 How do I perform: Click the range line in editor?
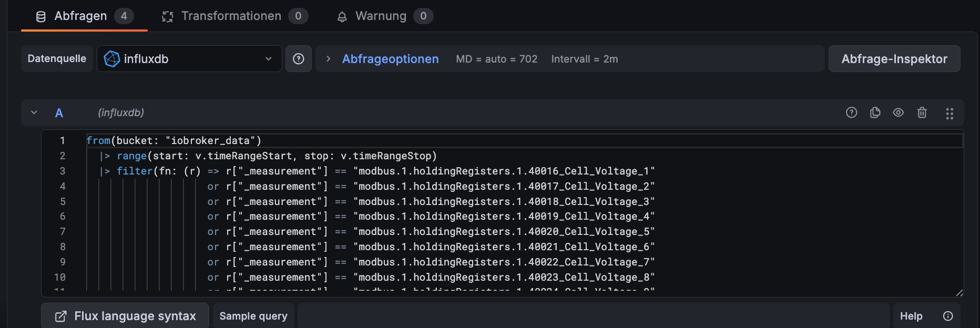[268, 156]
